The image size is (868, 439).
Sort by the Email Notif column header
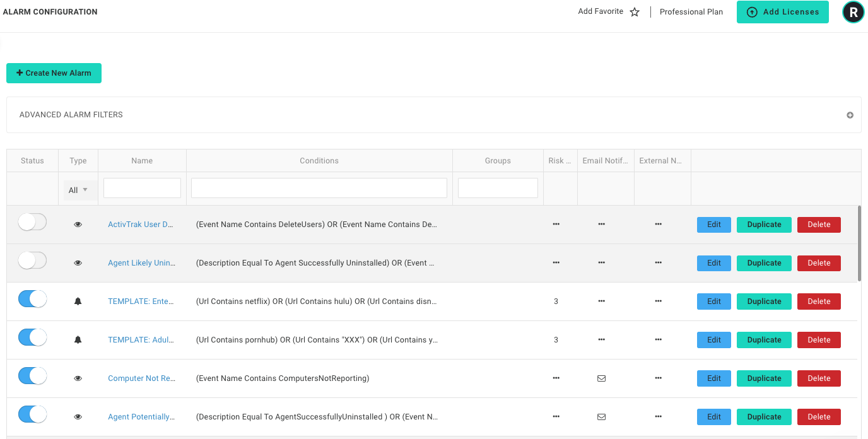606,161
